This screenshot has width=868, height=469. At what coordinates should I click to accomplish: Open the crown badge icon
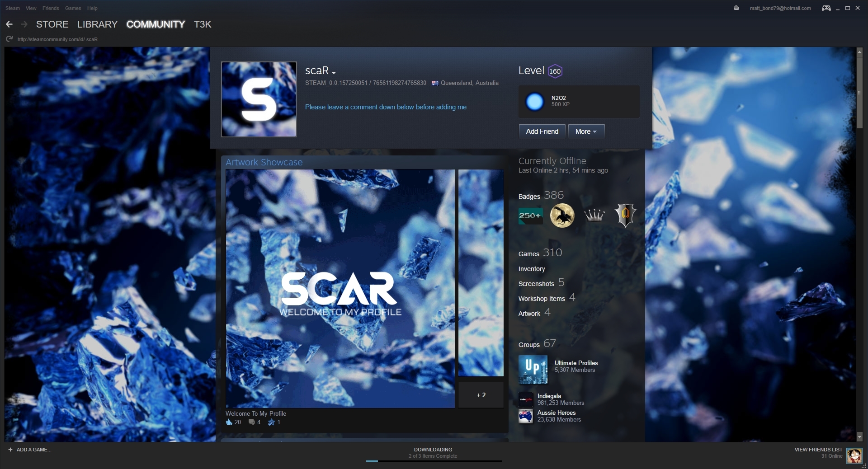click(594, 216)
